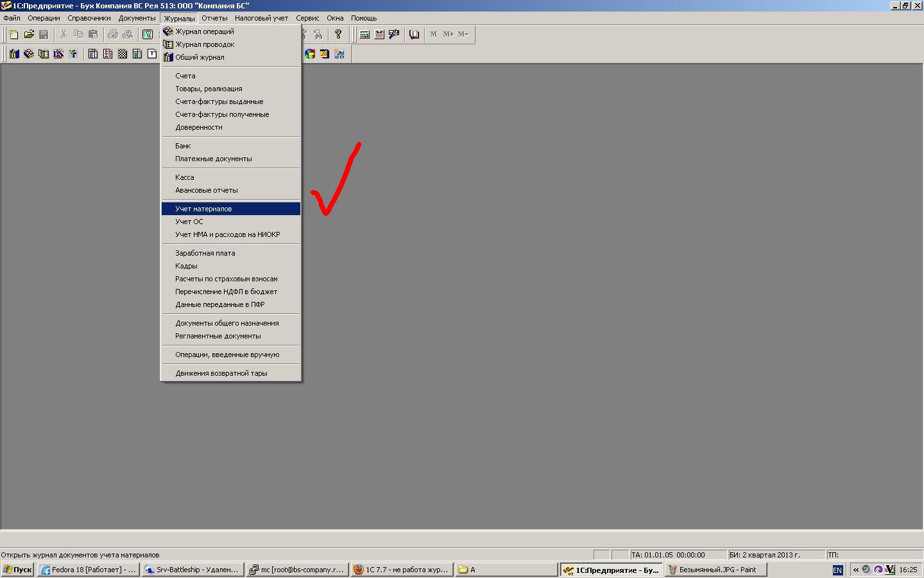The image size is (924, 578).
Task: Open the Счета journal entry
Action: click(x=231, y=76)
